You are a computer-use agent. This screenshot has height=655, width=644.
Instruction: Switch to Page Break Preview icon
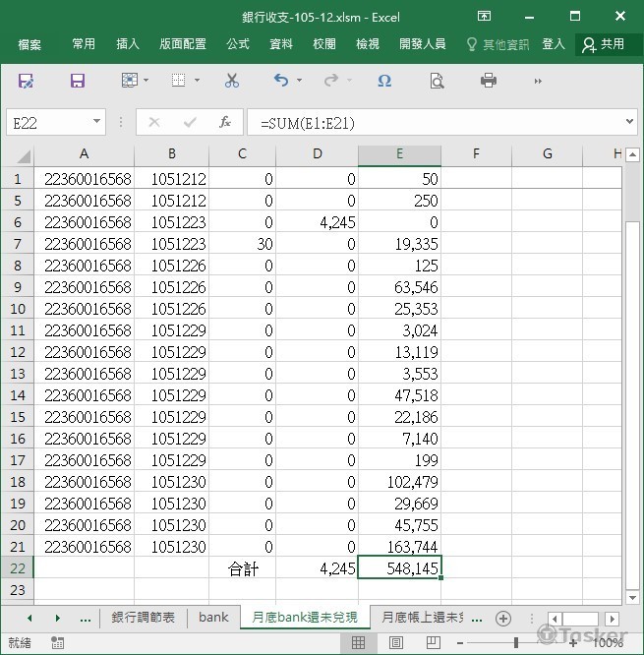(x=433, y=642)
